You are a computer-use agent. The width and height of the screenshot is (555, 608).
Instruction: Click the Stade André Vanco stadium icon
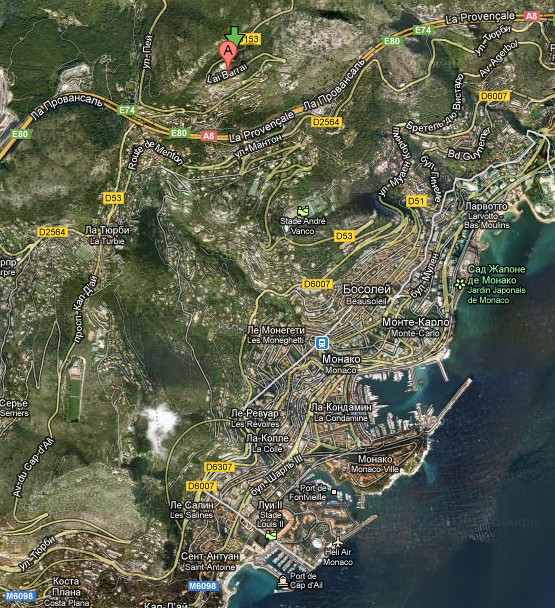(303, 211)
